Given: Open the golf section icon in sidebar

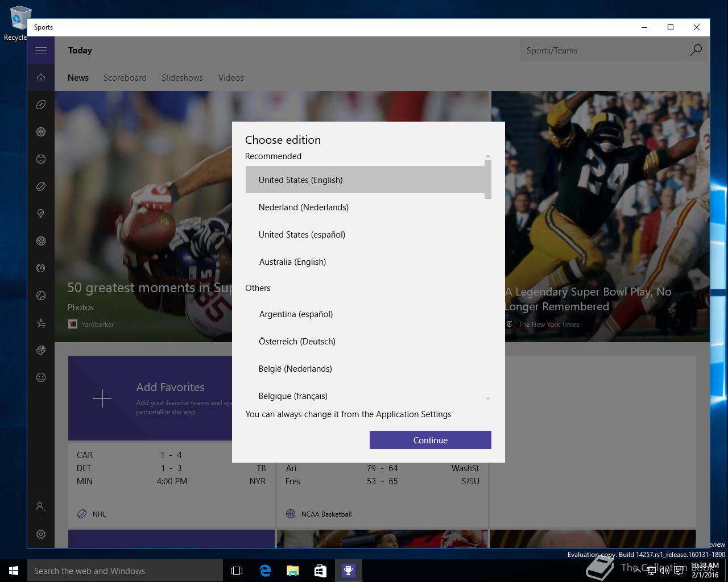Looking at the screenshot, I should tap(41, 214).
